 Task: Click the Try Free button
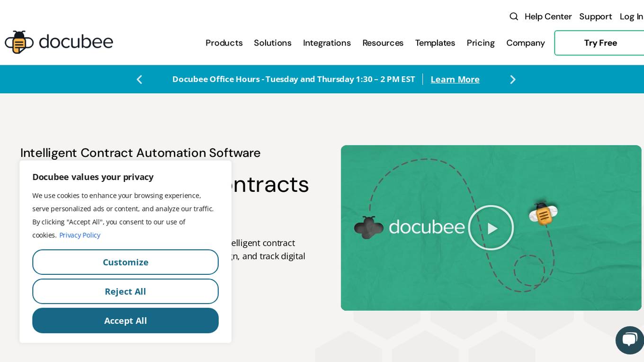click(600, 43)
